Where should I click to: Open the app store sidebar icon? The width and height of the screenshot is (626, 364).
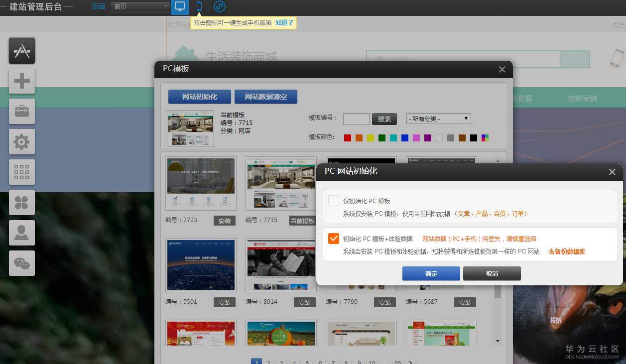point(22,51)
